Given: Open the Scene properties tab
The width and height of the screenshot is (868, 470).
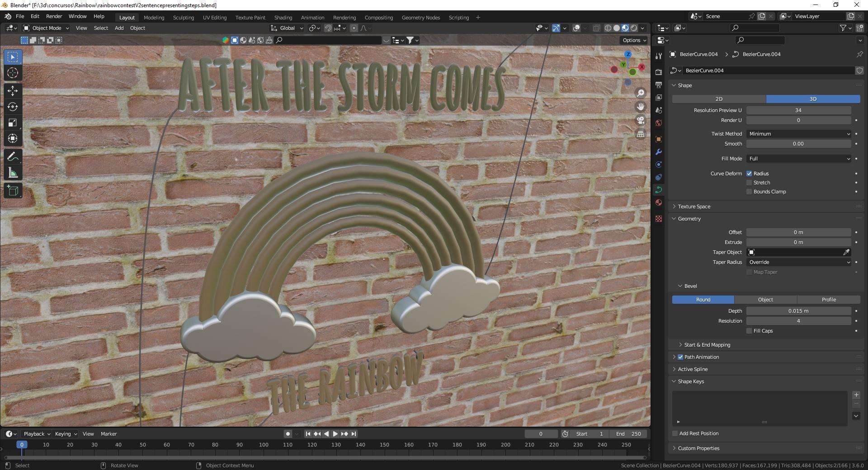Looking at the screenshot, I should [659, 110].
